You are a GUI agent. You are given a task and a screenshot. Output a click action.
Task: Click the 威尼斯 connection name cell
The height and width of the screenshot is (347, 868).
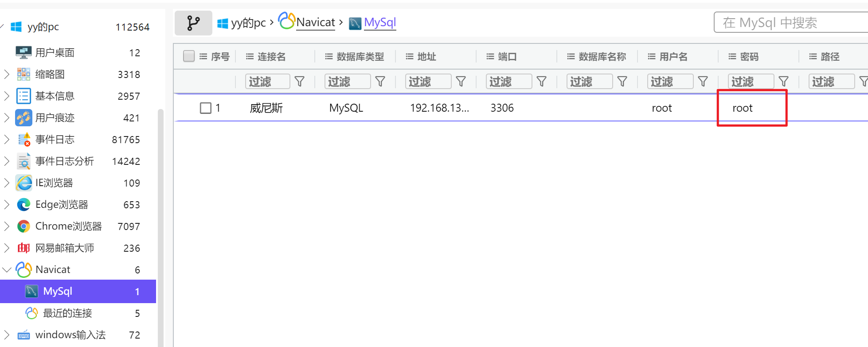pos(266,108)
